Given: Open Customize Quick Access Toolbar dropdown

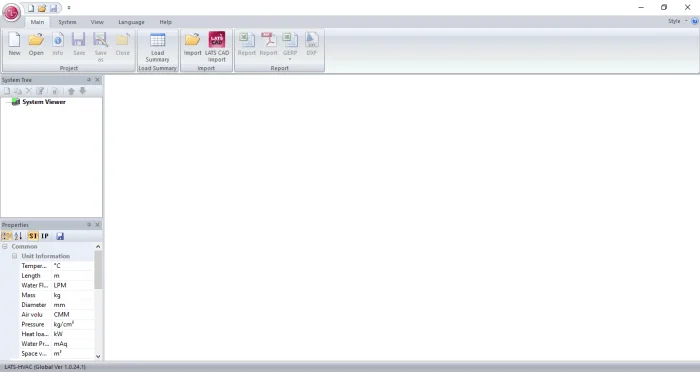Looking at the screenshot, I should click(69, 8).
